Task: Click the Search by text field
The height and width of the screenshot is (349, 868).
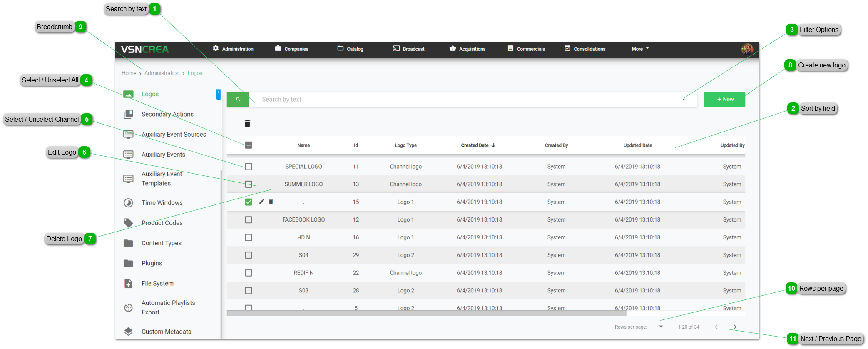Action: 458,100
